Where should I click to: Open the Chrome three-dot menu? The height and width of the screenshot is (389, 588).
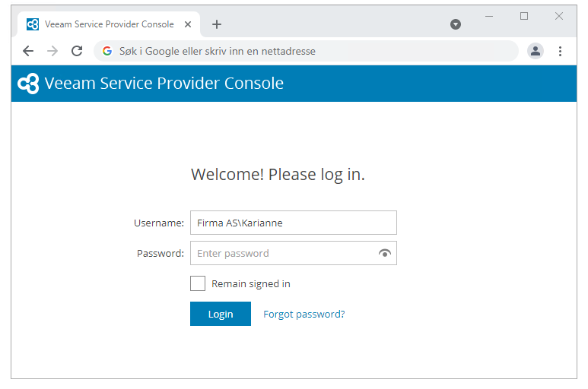tap(561, 51)
